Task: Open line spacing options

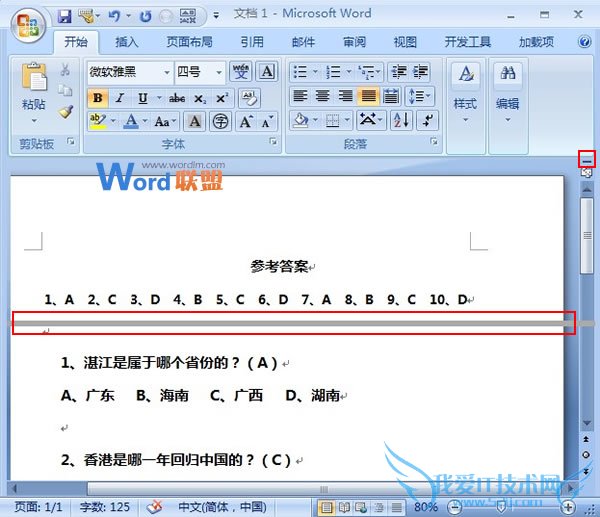Action: click(x=419, y=96)
